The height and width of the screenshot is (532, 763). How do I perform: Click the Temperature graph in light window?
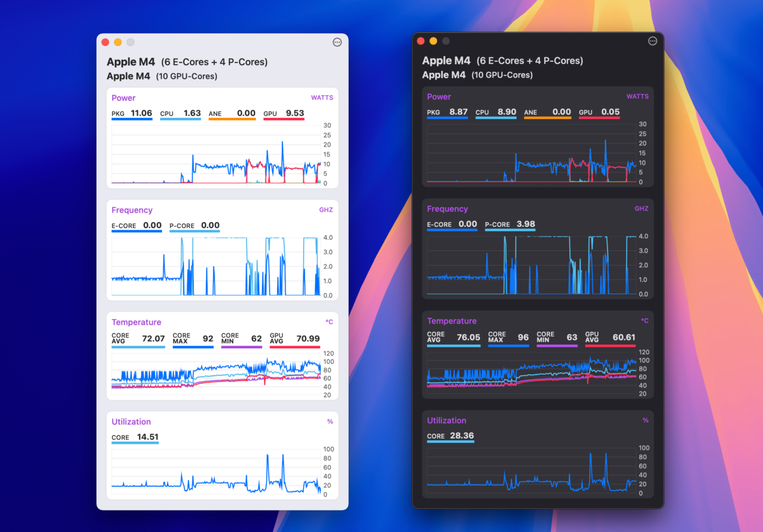coord(216,374)
